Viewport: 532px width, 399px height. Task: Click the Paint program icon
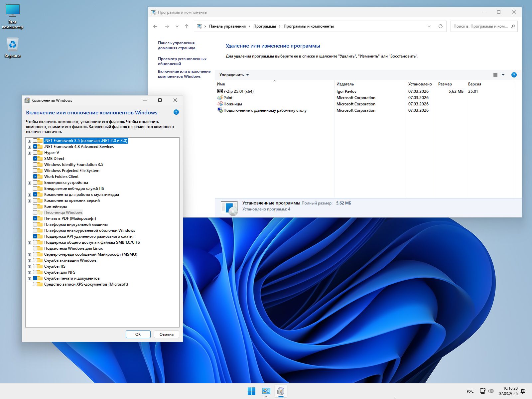coord(220,97)
